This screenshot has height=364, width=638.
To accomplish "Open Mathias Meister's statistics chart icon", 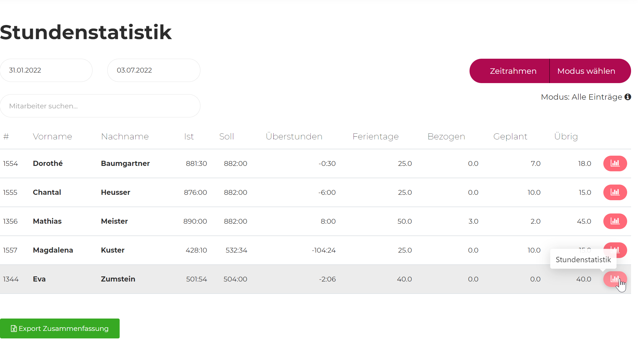I will click(x=615, y=221).
